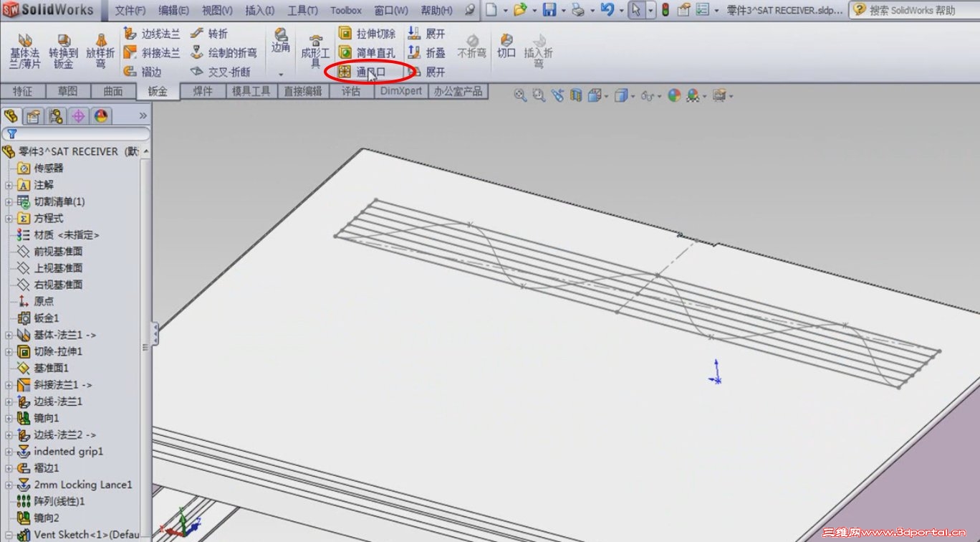The image size is (980, 542).
Task: Open the ConfigurationManager panel tab
Action: (x=56, y=116)
